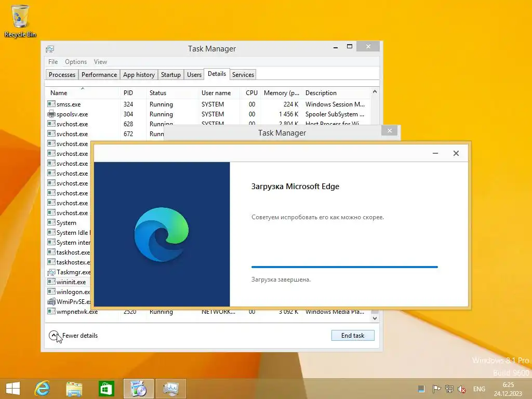This screenshot has height=399, width=532.
Task: Launch Internet Explorer from taskbar
Action: click(x=42, y=389)
